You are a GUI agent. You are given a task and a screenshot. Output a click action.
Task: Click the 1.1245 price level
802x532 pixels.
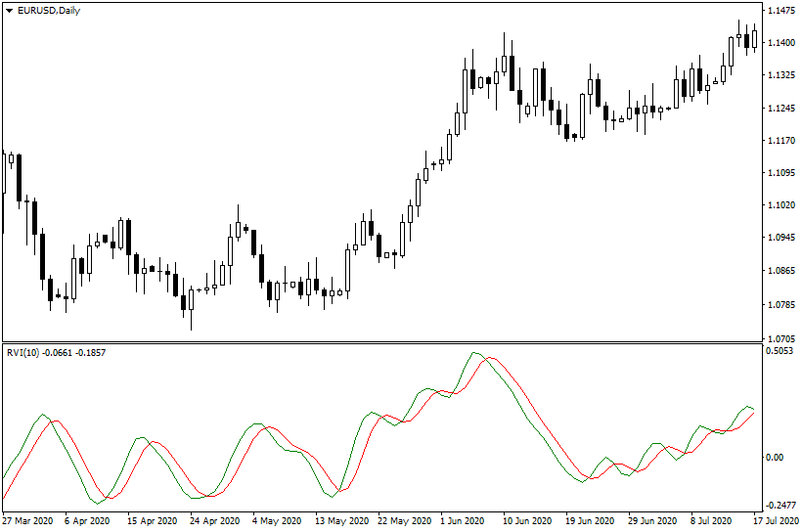pos(781,108)
